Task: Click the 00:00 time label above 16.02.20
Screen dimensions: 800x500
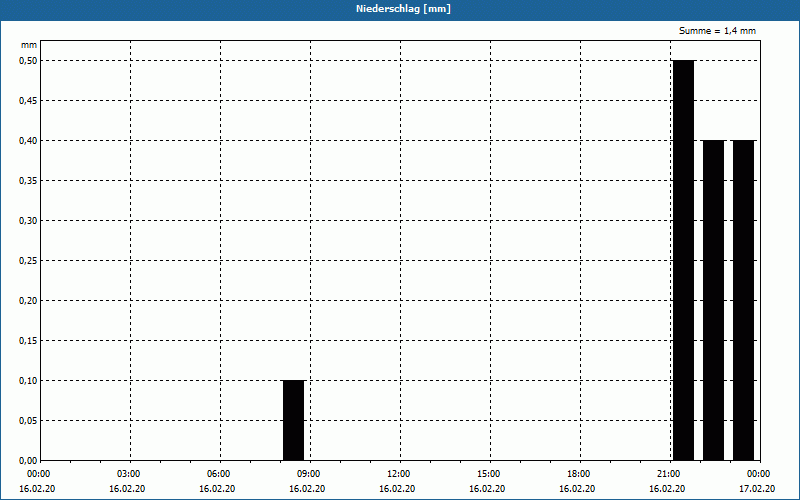Action: [38, 474]
